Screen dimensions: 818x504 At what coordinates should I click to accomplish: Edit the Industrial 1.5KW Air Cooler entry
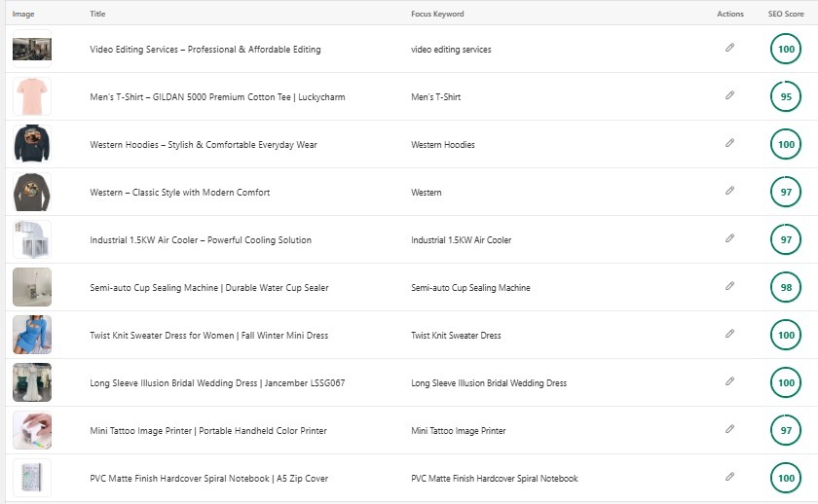(729, 238)
